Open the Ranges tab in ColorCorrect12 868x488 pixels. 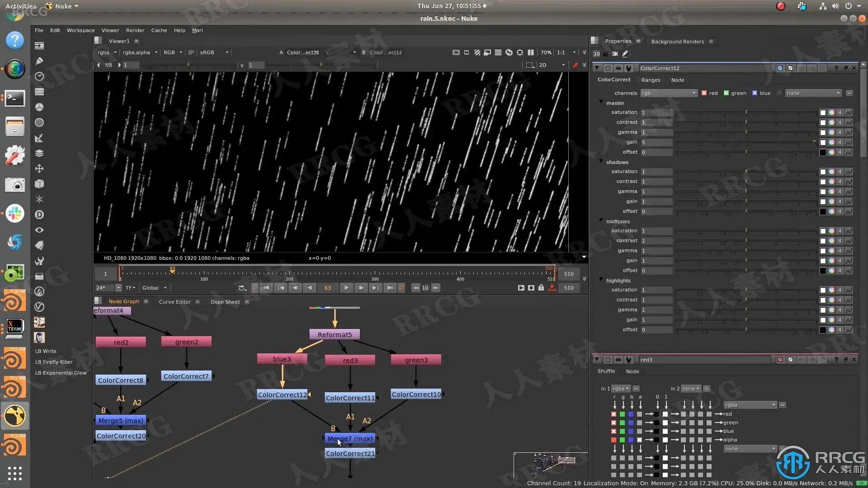point(651,80)
